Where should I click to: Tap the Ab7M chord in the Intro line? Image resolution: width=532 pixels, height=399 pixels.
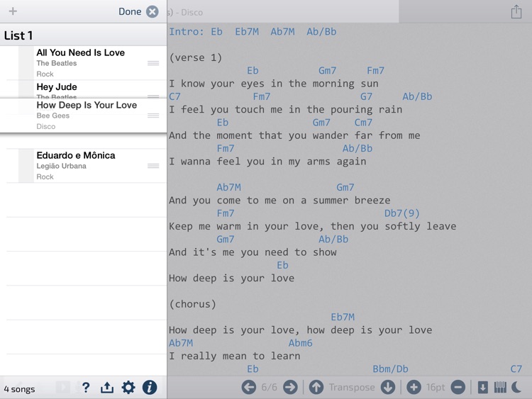click(x=282, y=31)
